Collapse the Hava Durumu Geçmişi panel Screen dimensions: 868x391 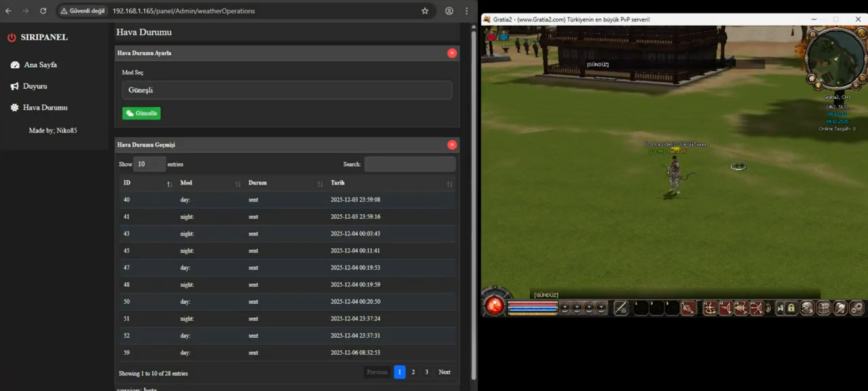(x=451, y=145)
